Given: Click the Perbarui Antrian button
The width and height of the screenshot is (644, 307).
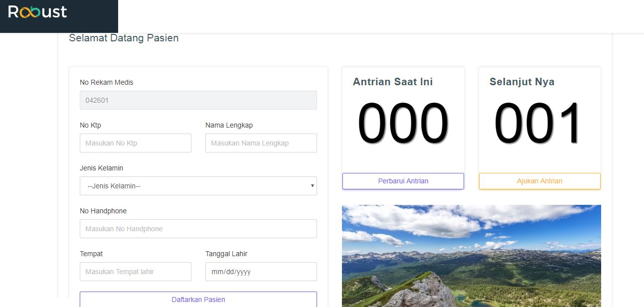Looking at the screenshot, I should click(x=403, y=181).
